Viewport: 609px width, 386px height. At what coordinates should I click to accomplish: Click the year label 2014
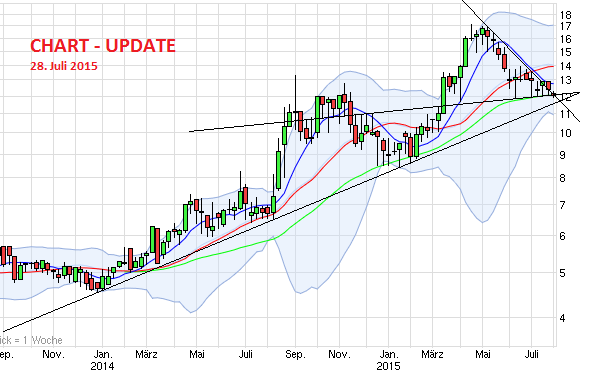tap(103, 366)
